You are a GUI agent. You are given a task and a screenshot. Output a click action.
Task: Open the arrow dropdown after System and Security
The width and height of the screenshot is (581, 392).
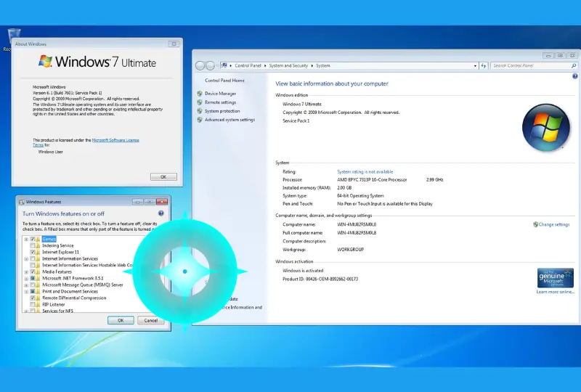point(312,65)
